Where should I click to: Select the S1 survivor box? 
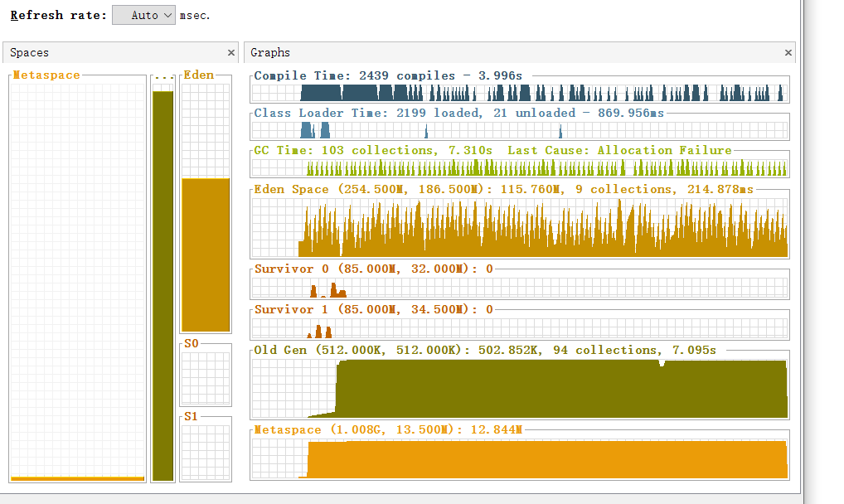click(206, 453)
